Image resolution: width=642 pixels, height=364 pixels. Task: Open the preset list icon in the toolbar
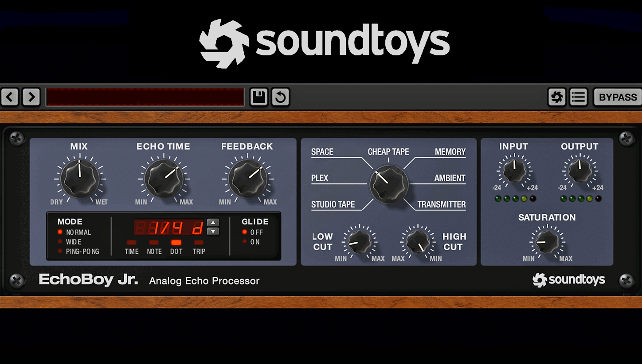tap(578, 97)
